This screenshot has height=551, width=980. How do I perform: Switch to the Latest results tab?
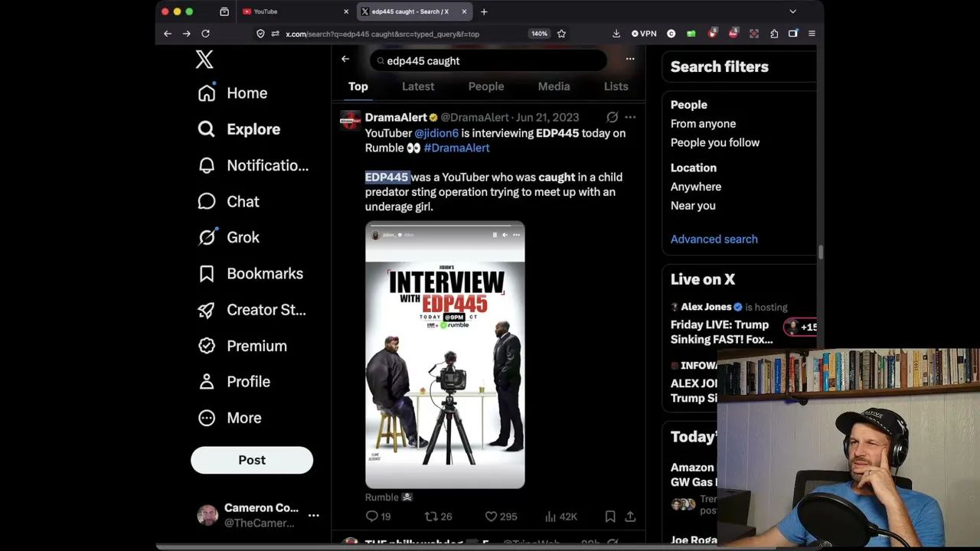coord(418,86)
